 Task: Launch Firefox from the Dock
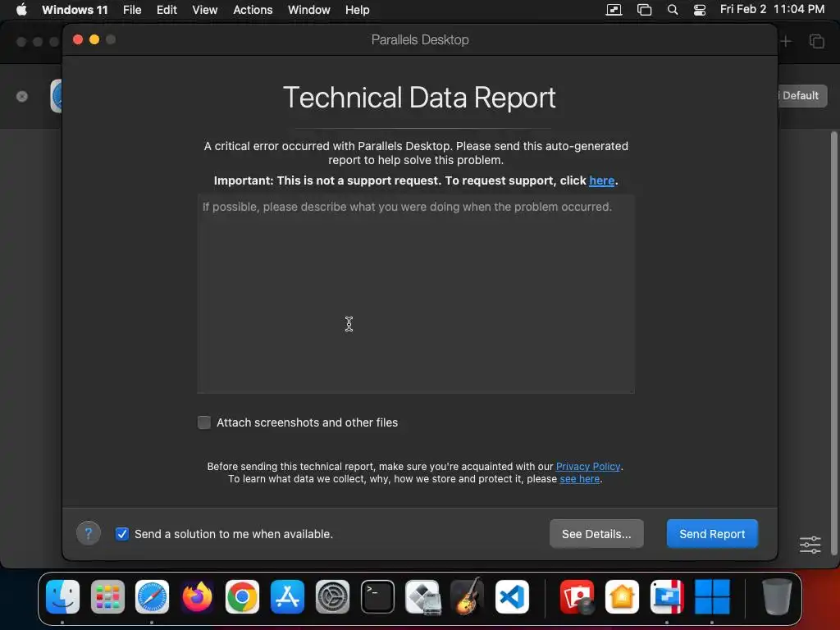[197, 597]
